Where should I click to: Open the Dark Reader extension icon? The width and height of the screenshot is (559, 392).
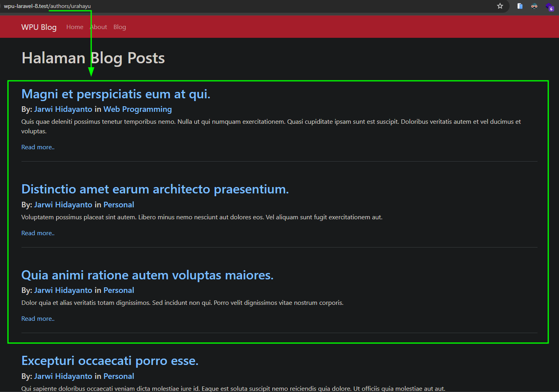tap(534, 6)
